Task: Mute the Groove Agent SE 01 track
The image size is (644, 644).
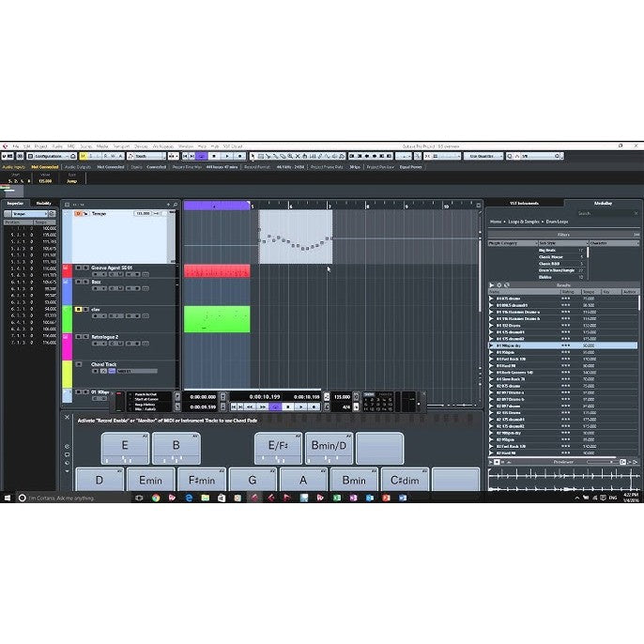Action: click(78, 268)
